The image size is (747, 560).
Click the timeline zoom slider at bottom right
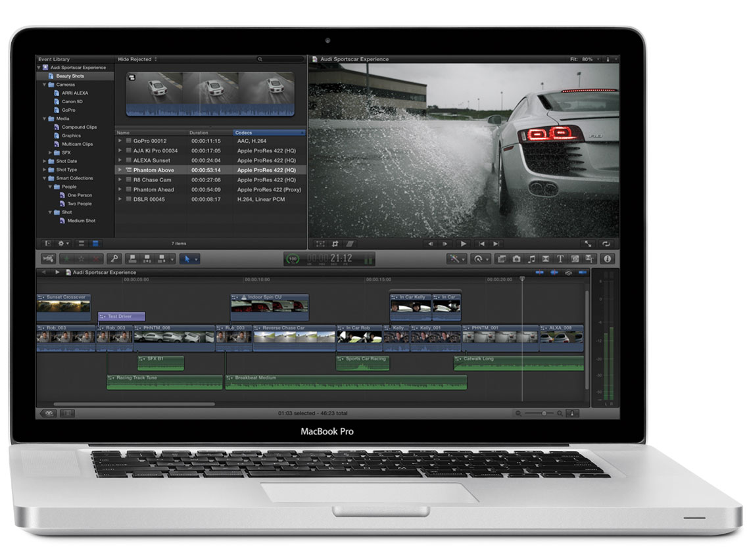click(x=544, y=413)
